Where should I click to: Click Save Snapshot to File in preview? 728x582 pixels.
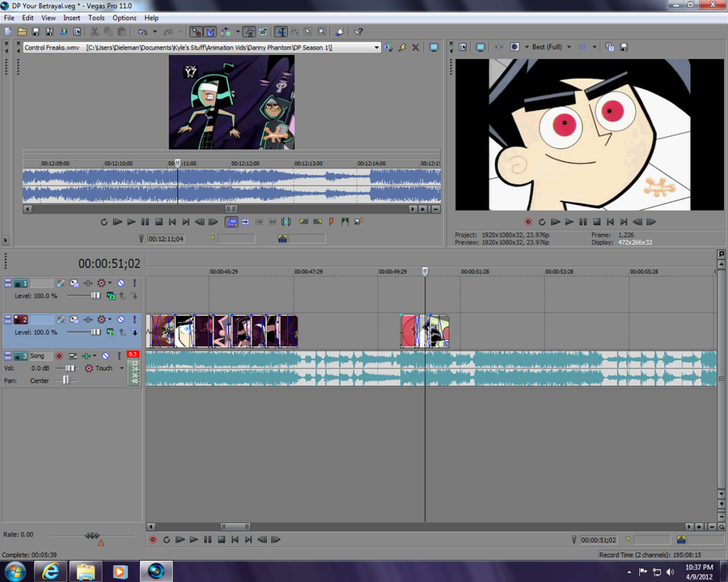[x=624, y=47]
